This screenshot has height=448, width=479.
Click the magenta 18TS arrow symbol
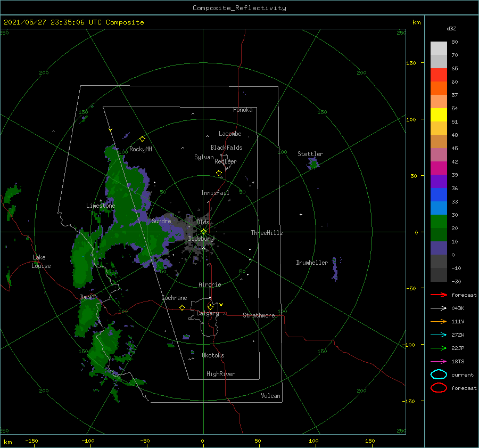point(439,362)
